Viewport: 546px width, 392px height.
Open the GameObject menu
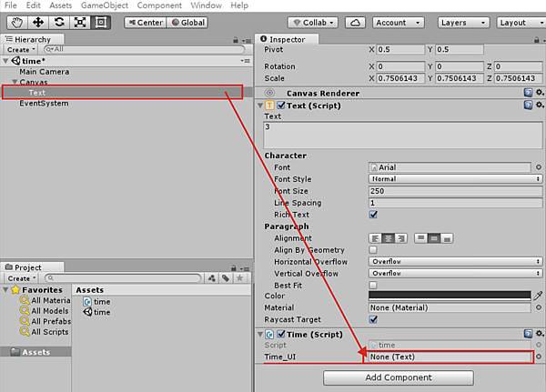pyautogui.click(x=105, y=5)
